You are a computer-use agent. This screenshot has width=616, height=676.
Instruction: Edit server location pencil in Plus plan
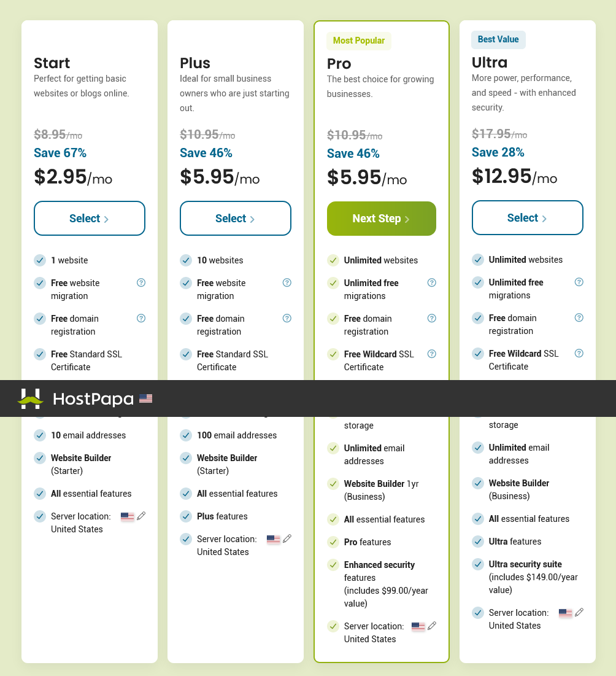point(287,538)
